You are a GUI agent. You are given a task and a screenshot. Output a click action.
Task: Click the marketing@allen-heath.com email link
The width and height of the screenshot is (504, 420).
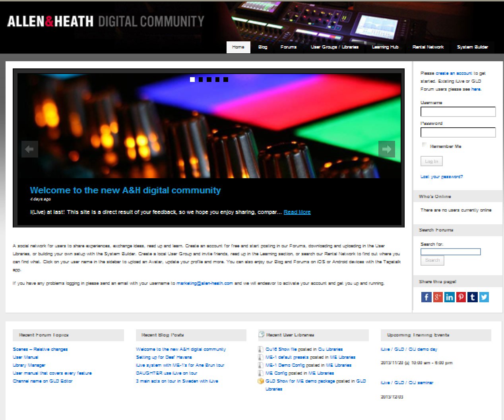click(x=205, y=283)
